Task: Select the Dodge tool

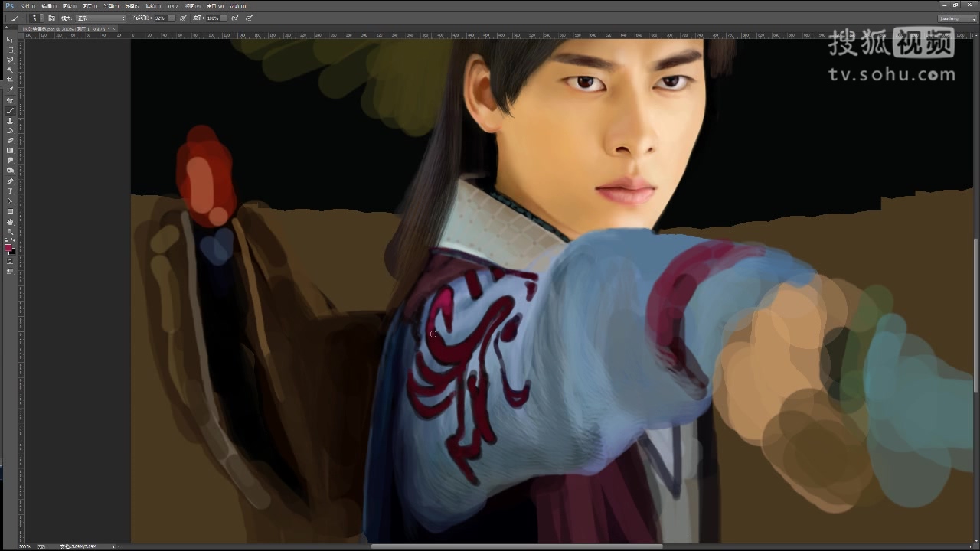Action: click(10, 170)
